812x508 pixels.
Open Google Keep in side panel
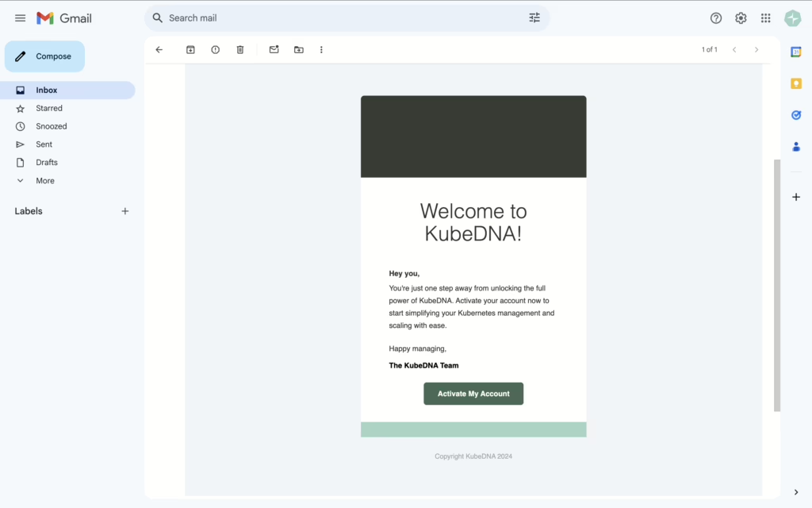pyautogui.click(x=795, y=83)
